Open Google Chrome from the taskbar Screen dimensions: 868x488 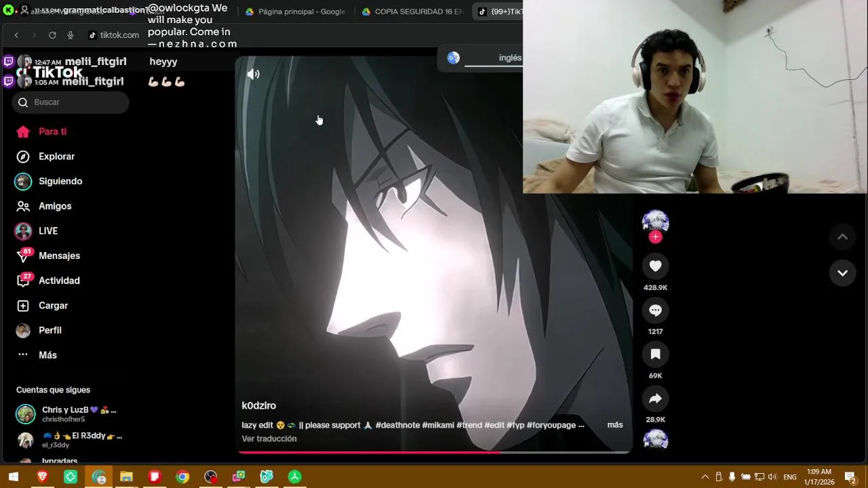182,477
